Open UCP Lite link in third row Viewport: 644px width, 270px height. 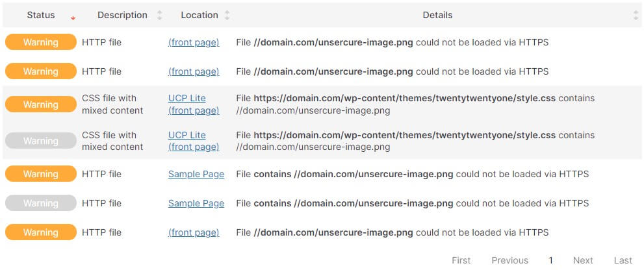tap(187, 98)
